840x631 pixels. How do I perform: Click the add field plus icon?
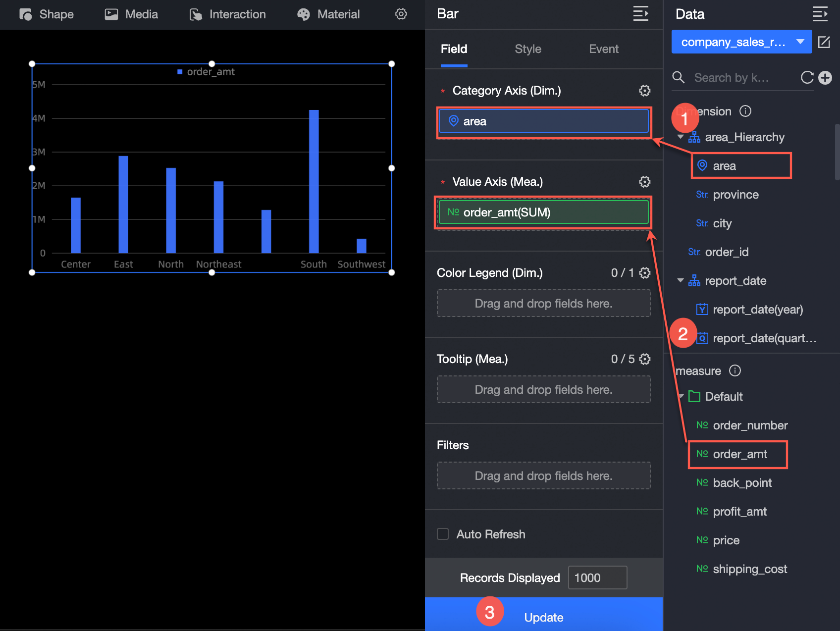(825, 78)
